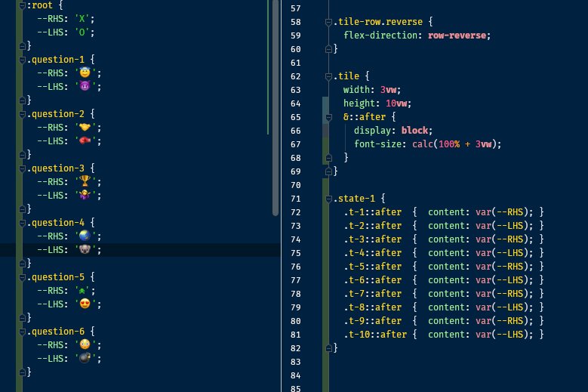Click the boxing glove emoji in question-2 --LHS
The width and height of the screenshot is (588, 392).
[85, 140]
